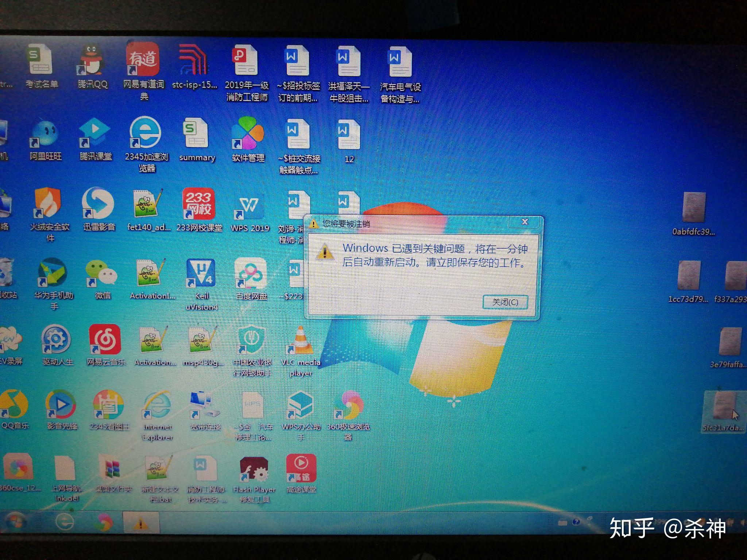The height and width of the screenshot is (560, 747).
Task: Open the 腾讯课堂 shortcut
Action: pos(95,139)
